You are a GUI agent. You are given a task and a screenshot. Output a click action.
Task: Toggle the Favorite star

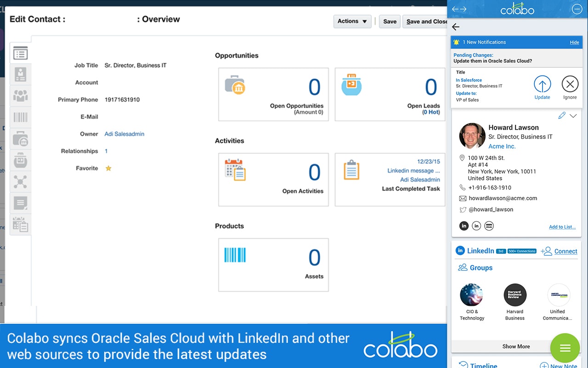click(x=108, y=168)
